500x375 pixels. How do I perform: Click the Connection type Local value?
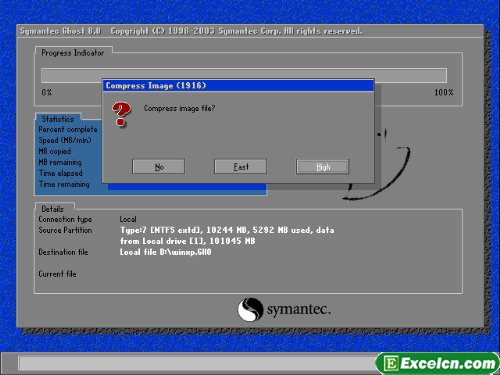128,219
